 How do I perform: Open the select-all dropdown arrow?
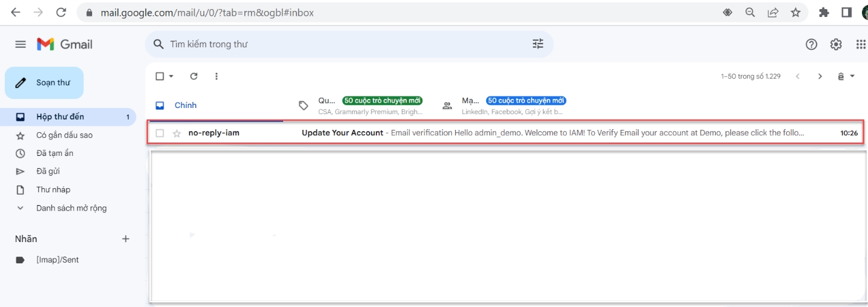(172, 76)
